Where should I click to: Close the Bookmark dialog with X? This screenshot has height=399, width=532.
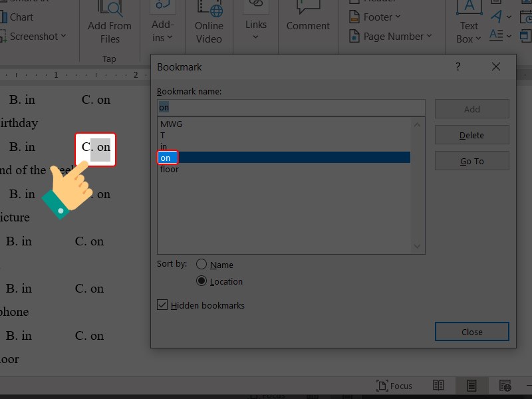tap(496, 66)
